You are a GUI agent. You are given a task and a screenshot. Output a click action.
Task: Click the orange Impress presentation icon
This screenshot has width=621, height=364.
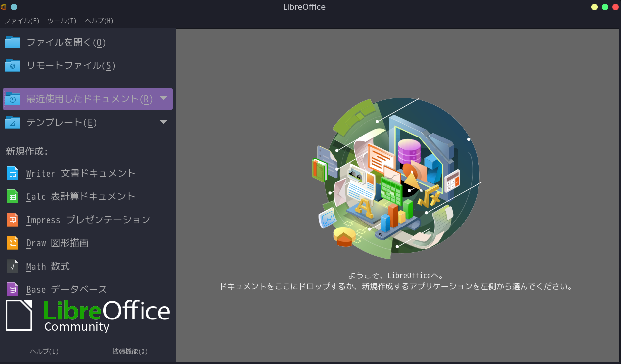[13, 220]
